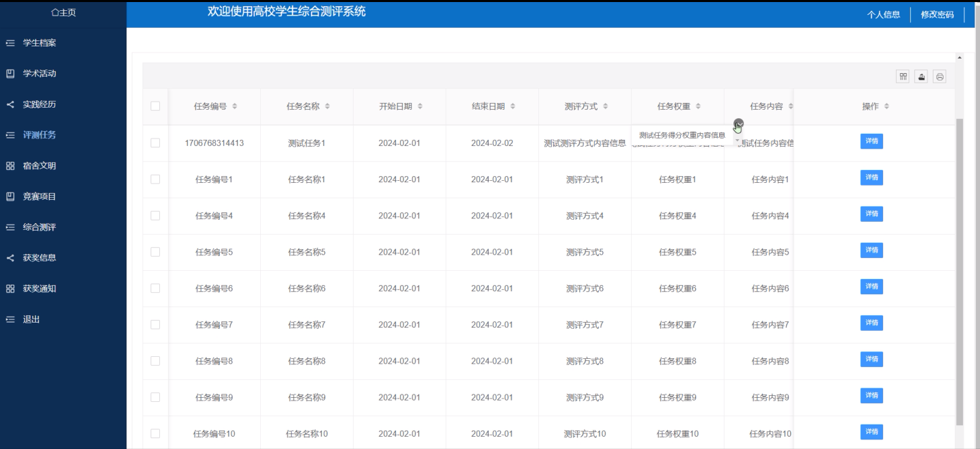The image size is (980, 449).
Task: Click 详情 button for 任务名称1
Action: [x=871, y=177]
